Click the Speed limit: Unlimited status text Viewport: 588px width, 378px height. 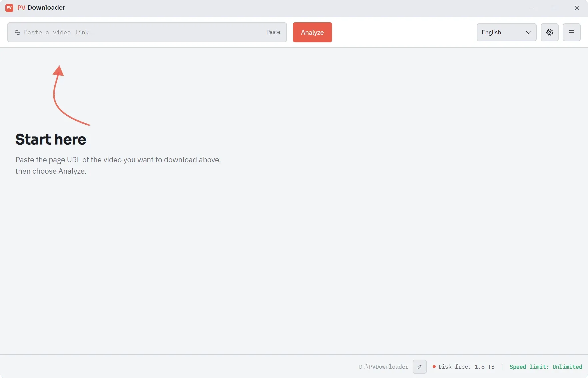[546, 367]
